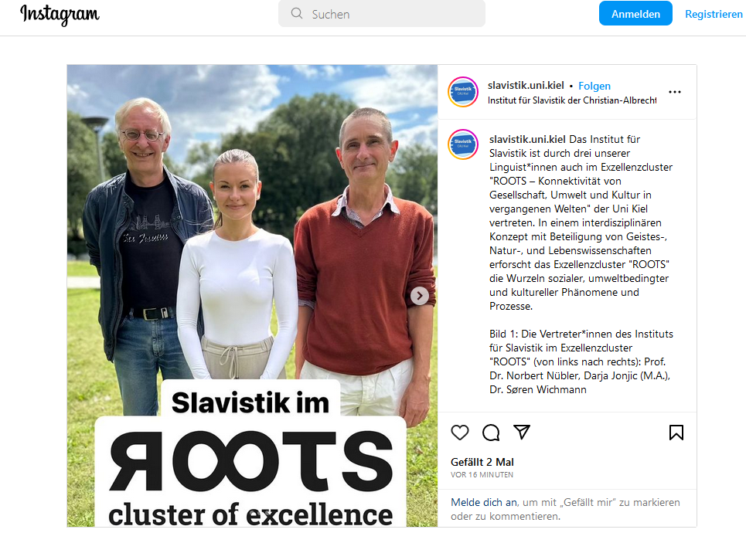
Task: Like the post with the heart icon
Action: pyautogui.click(x=460, y=433)
